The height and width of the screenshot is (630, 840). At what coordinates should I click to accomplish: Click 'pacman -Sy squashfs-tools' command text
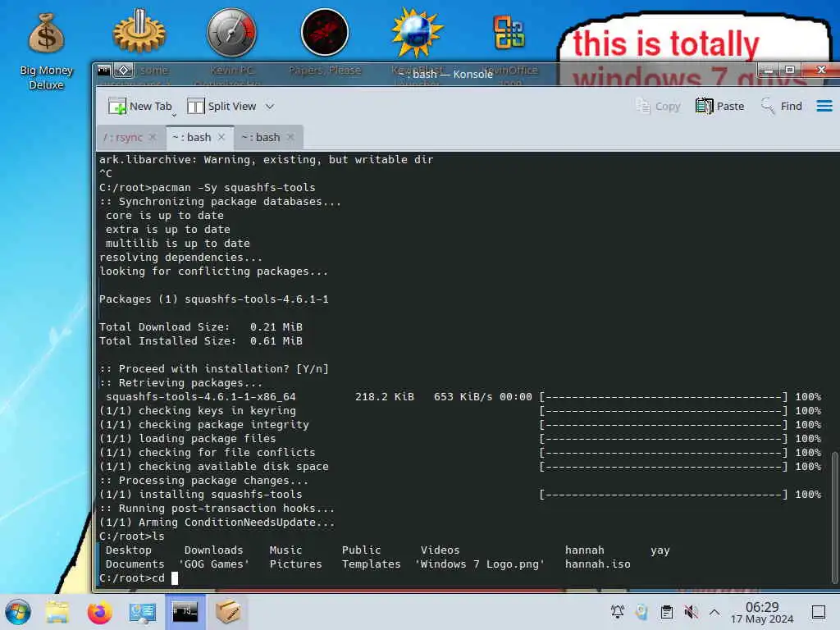tap(234, 188)
